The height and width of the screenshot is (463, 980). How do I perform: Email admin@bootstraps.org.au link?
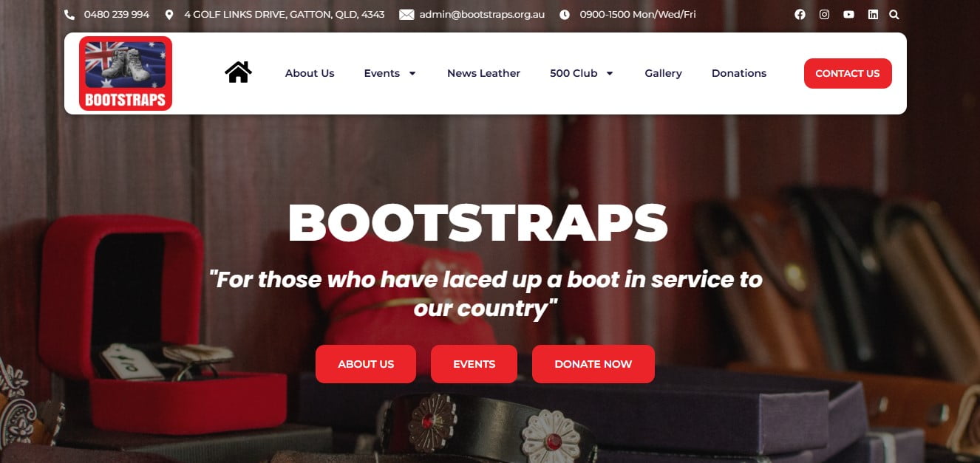482,14
